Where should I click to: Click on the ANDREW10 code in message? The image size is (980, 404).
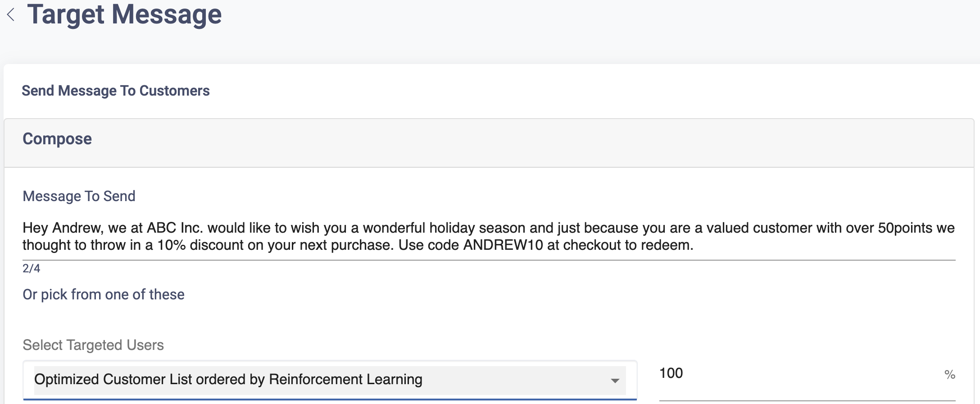click(x=503, y=245)
